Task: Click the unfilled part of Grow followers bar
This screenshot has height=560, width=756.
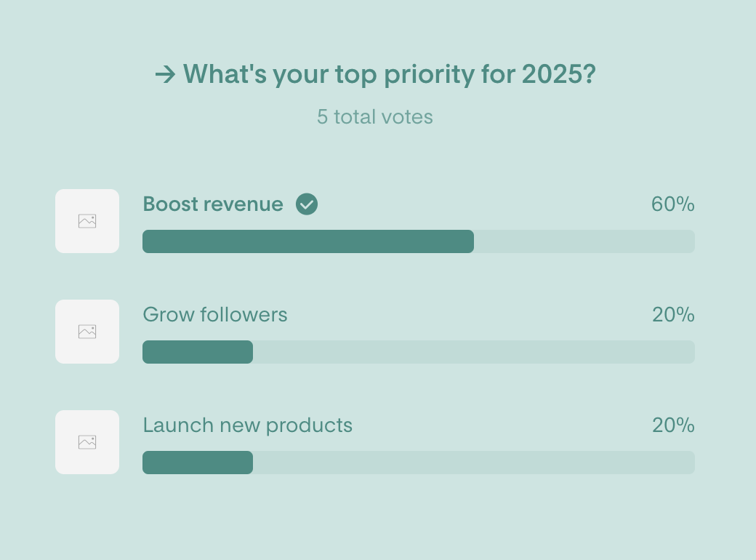Action: pyautogui.click(x=474, y=351)
